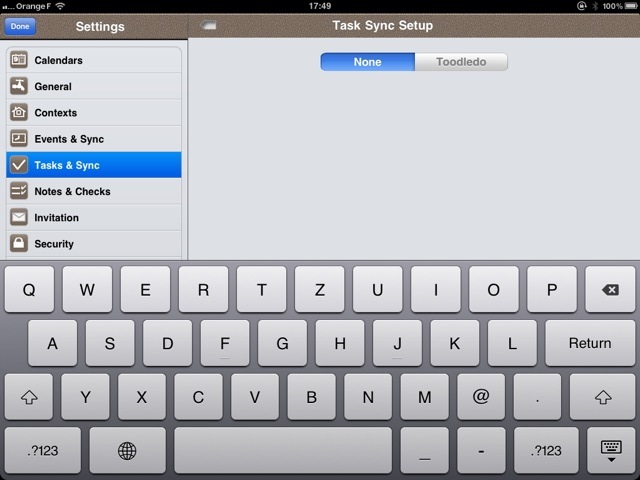
Task: Tap the globe language key
Action: click(127, 451)
